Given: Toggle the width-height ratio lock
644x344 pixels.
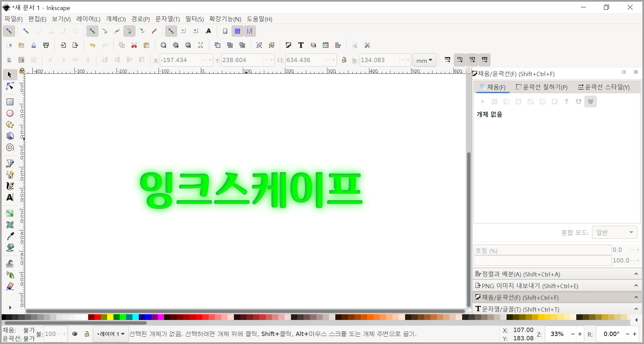Looking at the screenshot, I should [x=344, y=60].
